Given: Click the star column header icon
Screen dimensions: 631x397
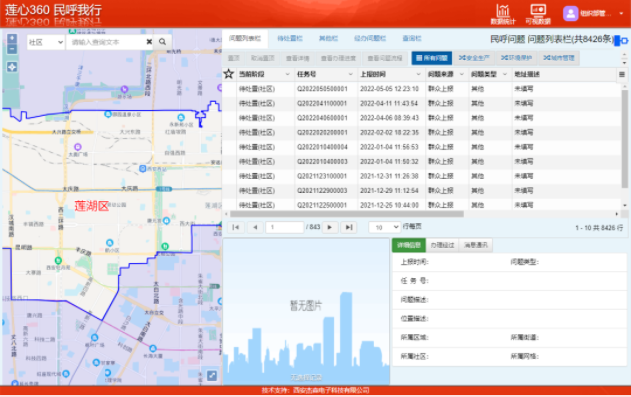Looking at the screenshot, I should (x=229, y=74).
